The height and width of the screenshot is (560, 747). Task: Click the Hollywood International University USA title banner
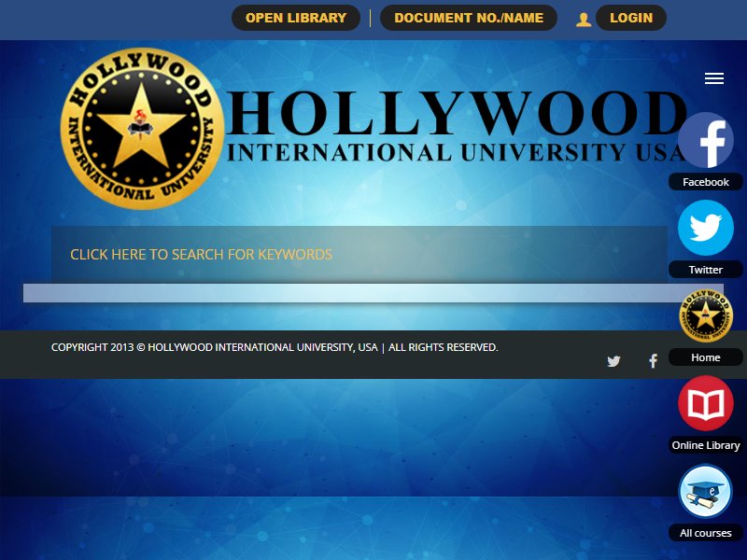click(457, 126)
